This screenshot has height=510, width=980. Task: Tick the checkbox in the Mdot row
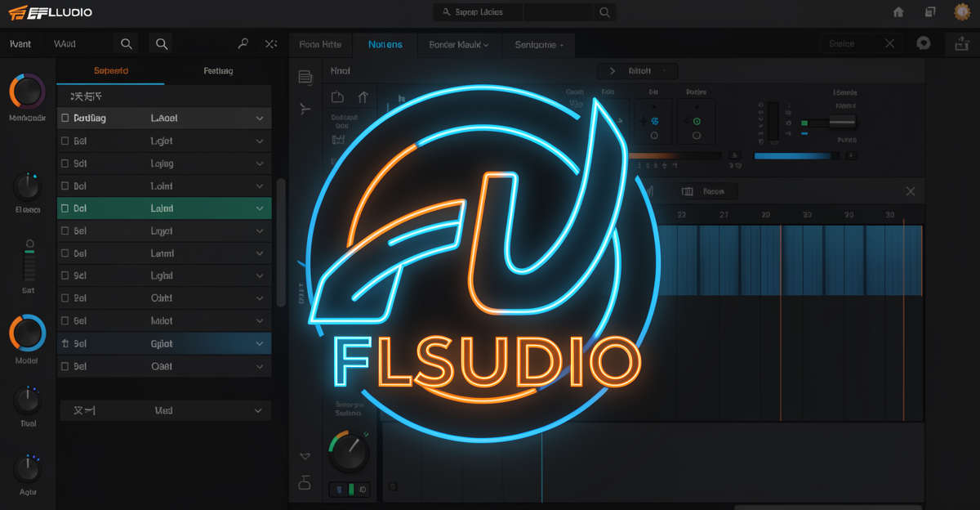point(65,321)
